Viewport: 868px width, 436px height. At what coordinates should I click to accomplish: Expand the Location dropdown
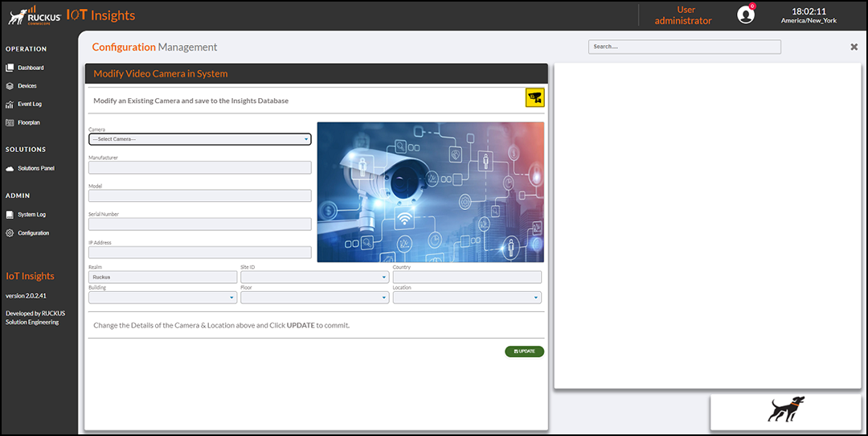[x=467, y=298]
